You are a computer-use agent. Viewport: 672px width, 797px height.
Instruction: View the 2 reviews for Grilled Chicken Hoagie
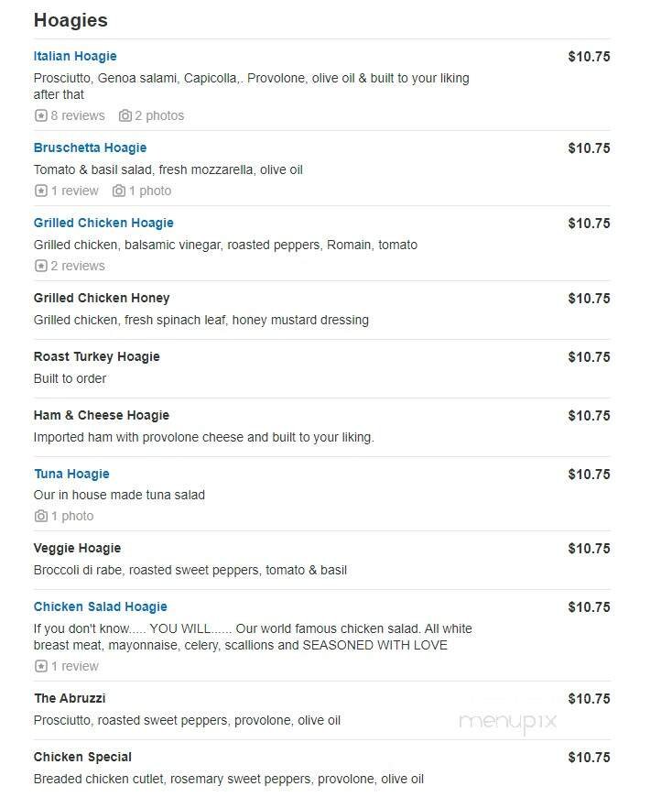(78, 266)
